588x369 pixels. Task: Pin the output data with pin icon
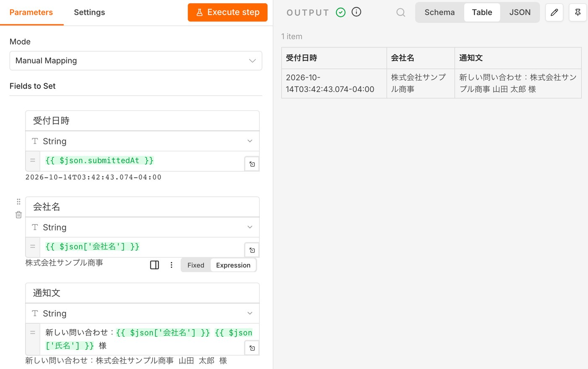578,12
